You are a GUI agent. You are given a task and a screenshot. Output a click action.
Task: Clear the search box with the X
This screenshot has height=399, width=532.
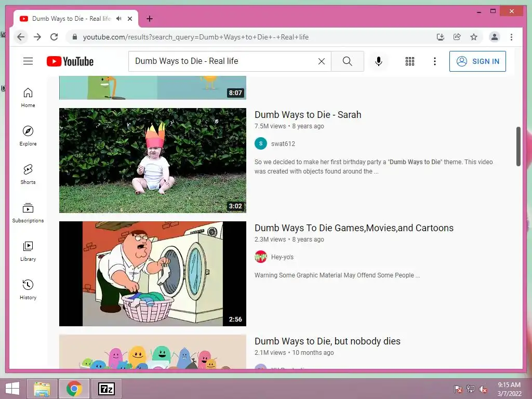pos(321,61)
